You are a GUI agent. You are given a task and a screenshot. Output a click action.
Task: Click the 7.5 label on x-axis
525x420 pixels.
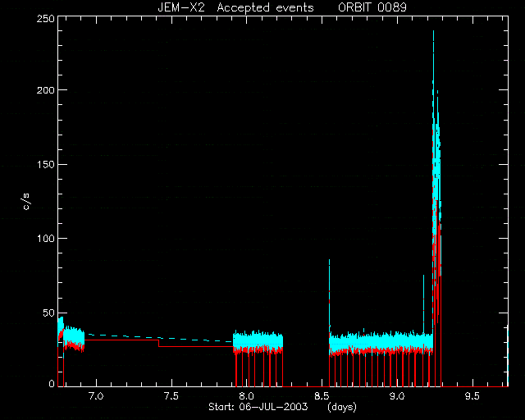click(x=171, y=396)
